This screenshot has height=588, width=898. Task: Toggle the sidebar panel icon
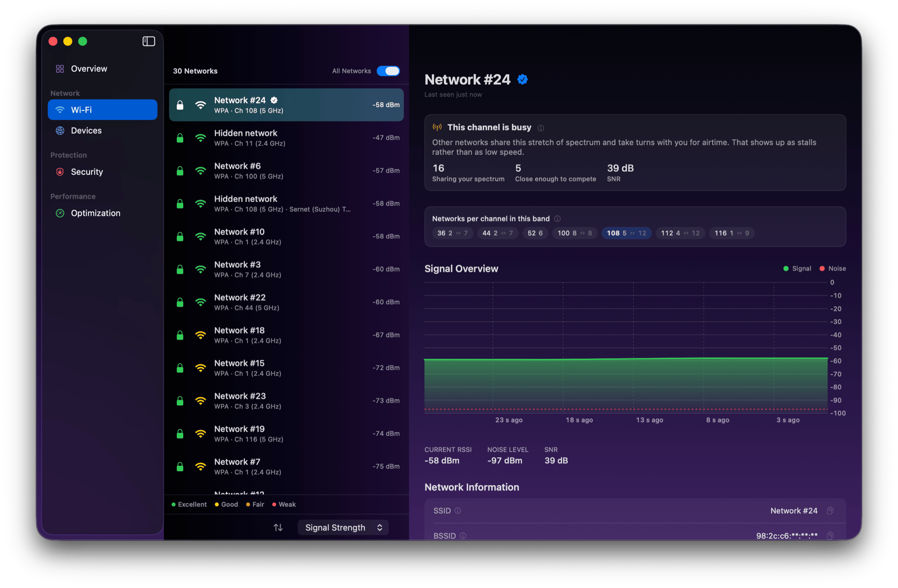149,41
